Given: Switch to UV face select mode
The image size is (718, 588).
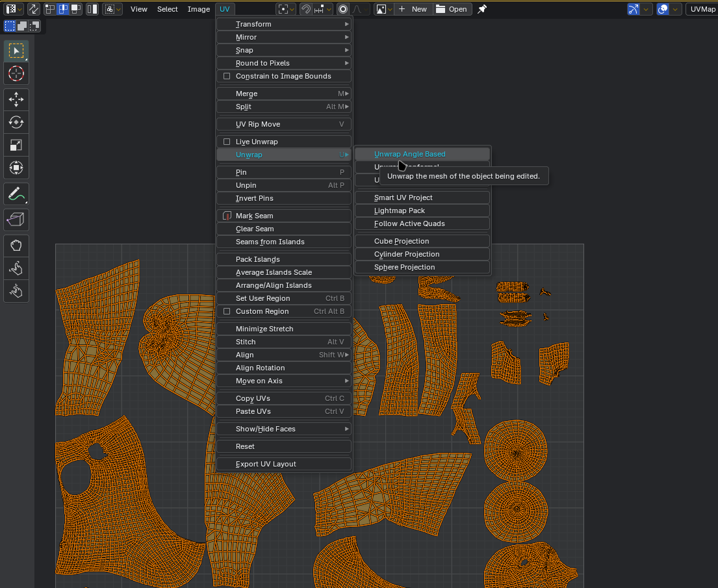Looking at the screenshot, I should 75,9.
